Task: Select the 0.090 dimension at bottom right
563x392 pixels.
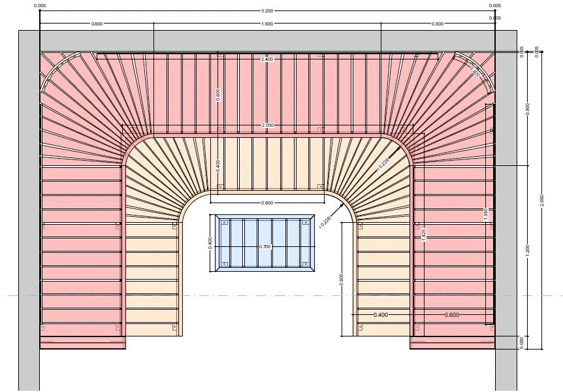Action: pyautogui.click(x=522, y=343)
